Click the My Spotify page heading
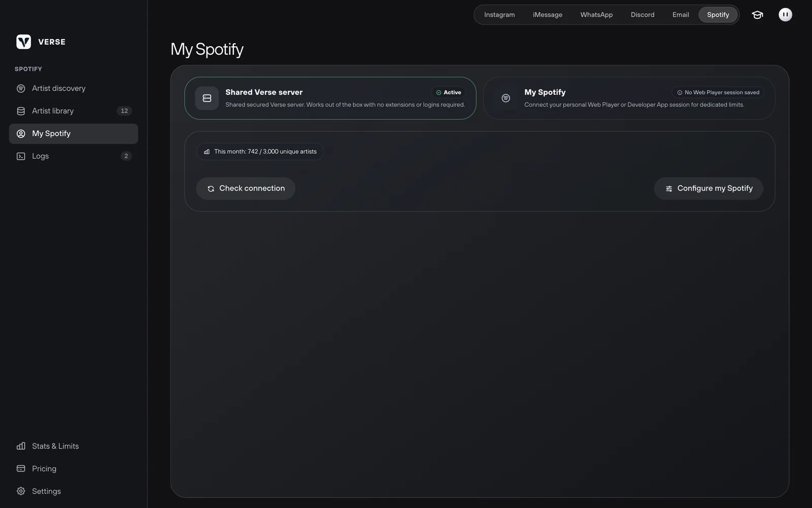The height and width of the screenshot is (508, 812). [207, 49]
